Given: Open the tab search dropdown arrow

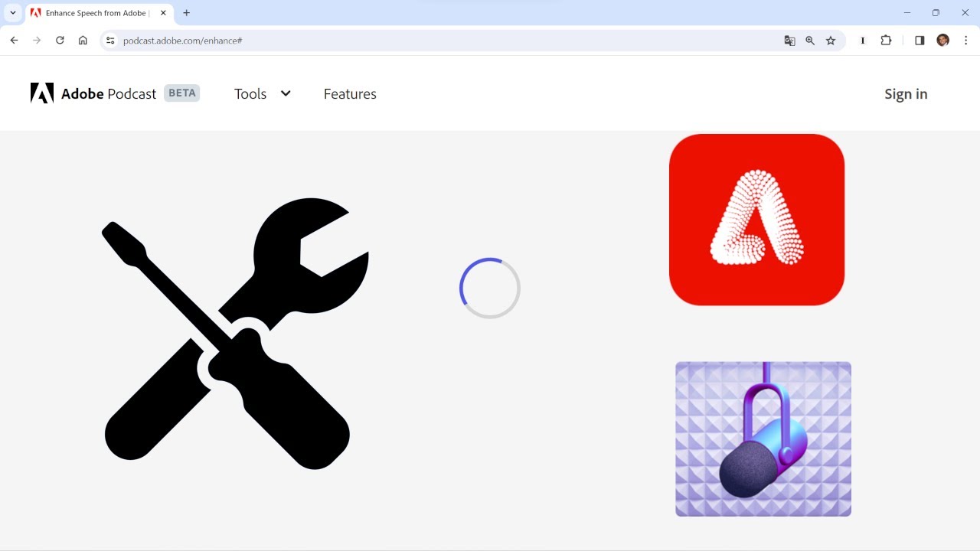Looking at the screenshot, I should [12, 13].
